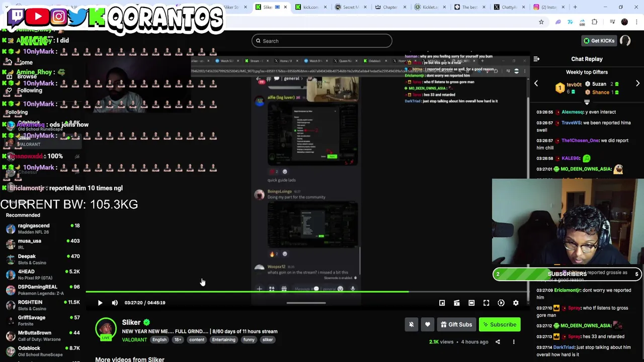The image size is (644, 362).
Task: Select the 18+ tag
Action: 178,340
